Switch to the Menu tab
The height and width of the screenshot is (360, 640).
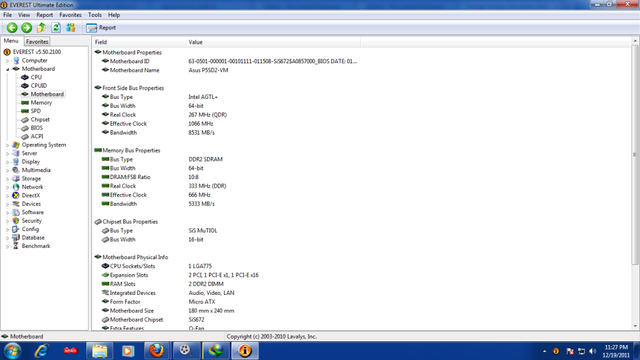[11, 41]
